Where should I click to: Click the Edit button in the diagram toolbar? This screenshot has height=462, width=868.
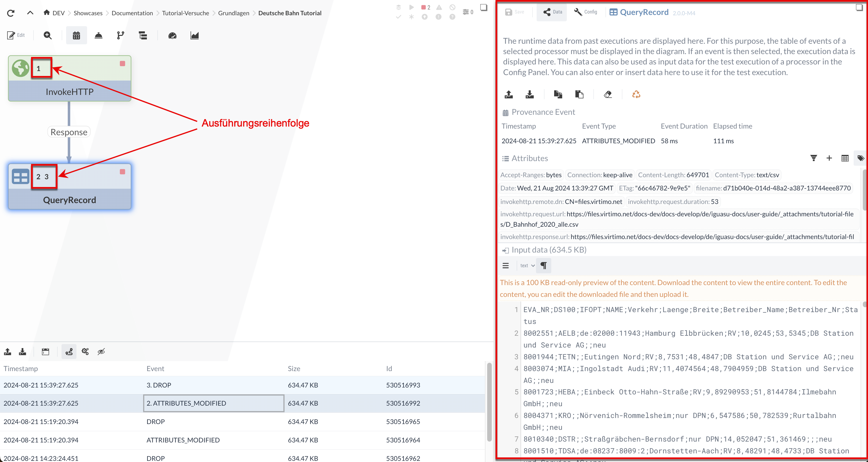[16, 35]
